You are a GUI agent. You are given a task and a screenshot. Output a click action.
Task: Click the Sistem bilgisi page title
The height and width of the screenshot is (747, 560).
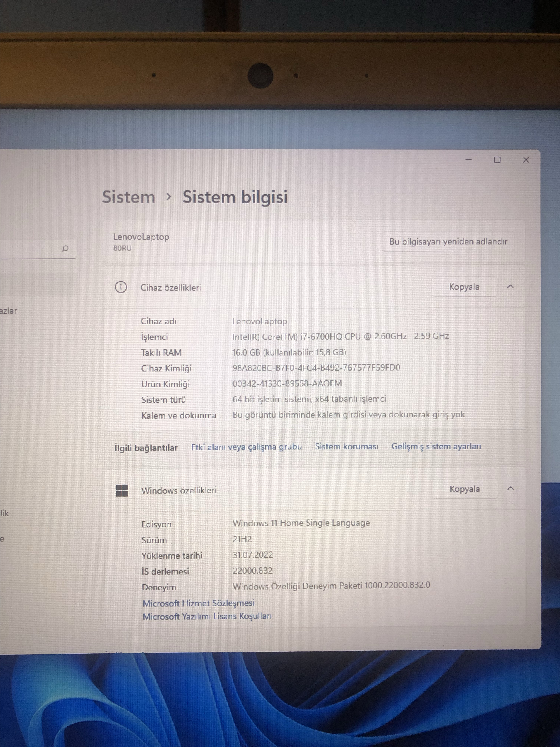(235, 197)
